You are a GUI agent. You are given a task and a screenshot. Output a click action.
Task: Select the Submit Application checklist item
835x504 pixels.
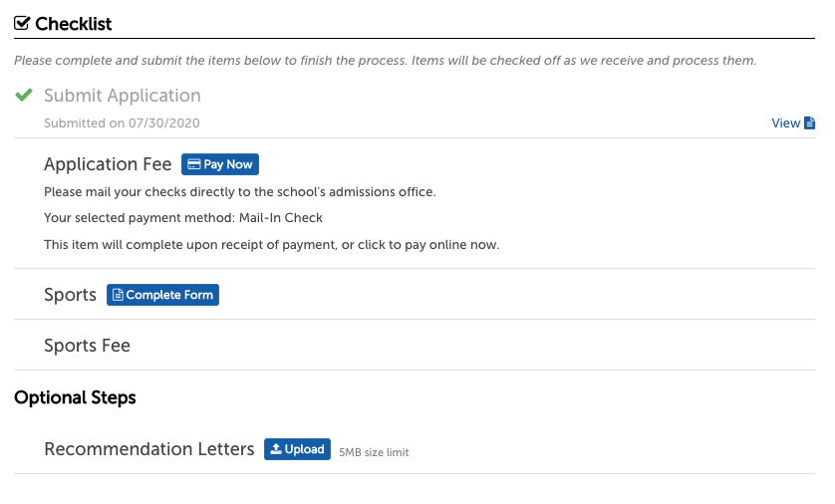click(123, 96)
